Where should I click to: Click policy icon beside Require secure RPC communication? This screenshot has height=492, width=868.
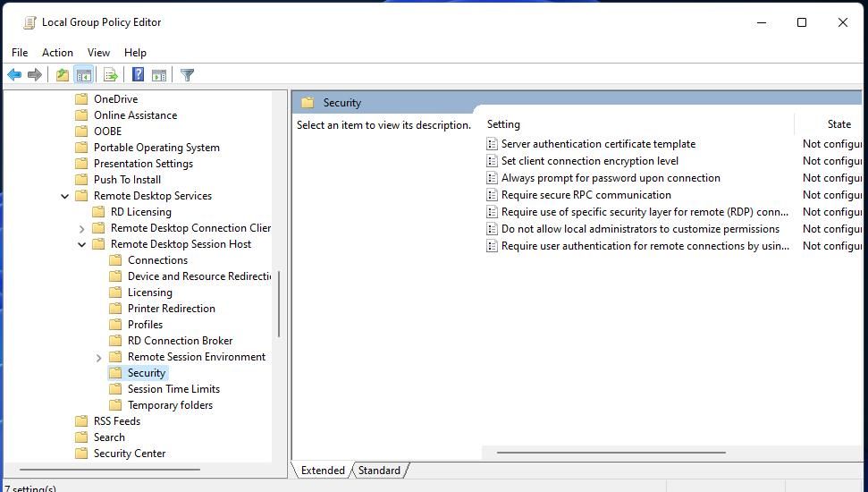tap(492, 195)
